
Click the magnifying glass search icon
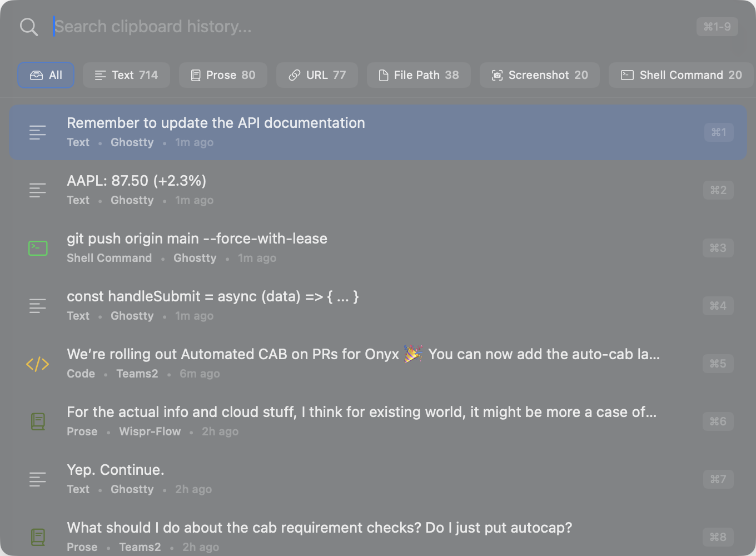28,26
